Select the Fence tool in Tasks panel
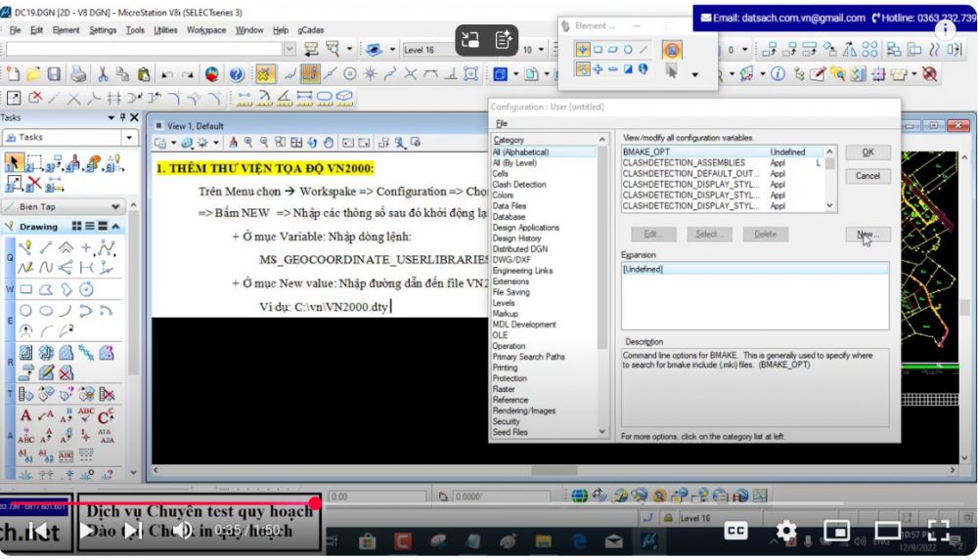978x560 pixels. [33, 163]
